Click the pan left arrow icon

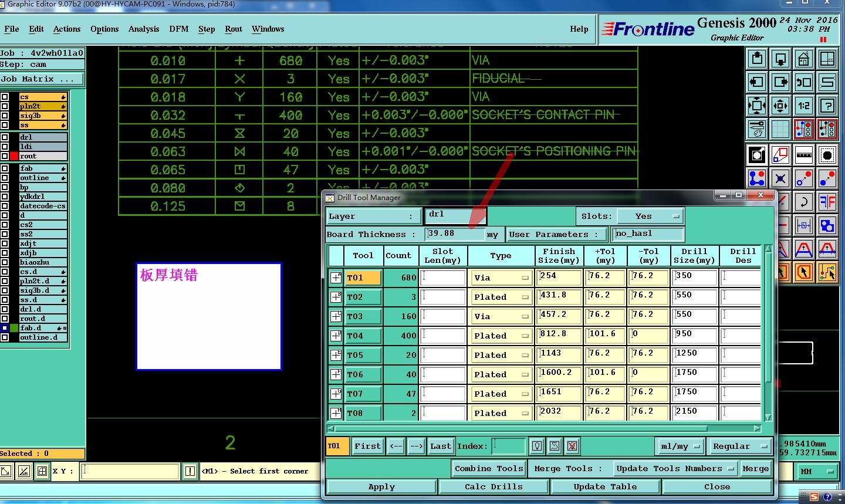pyautogui.click(x=757, y=82)
